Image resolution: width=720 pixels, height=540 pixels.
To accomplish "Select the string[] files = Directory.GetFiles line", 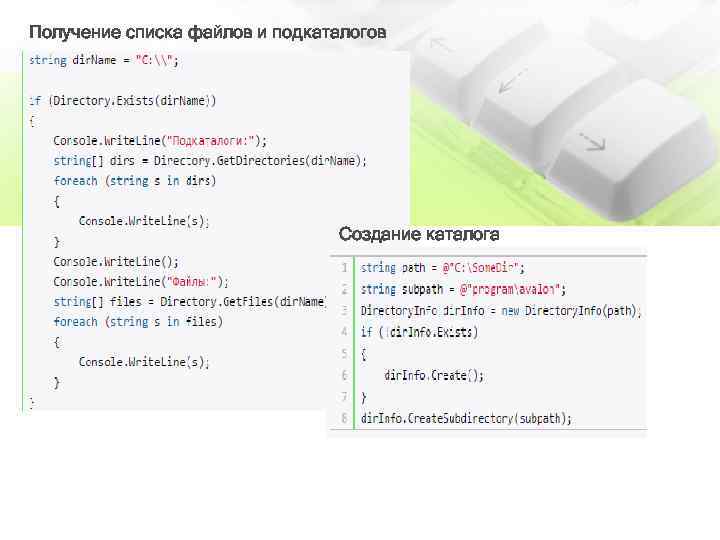I will [x=190, y=302].
